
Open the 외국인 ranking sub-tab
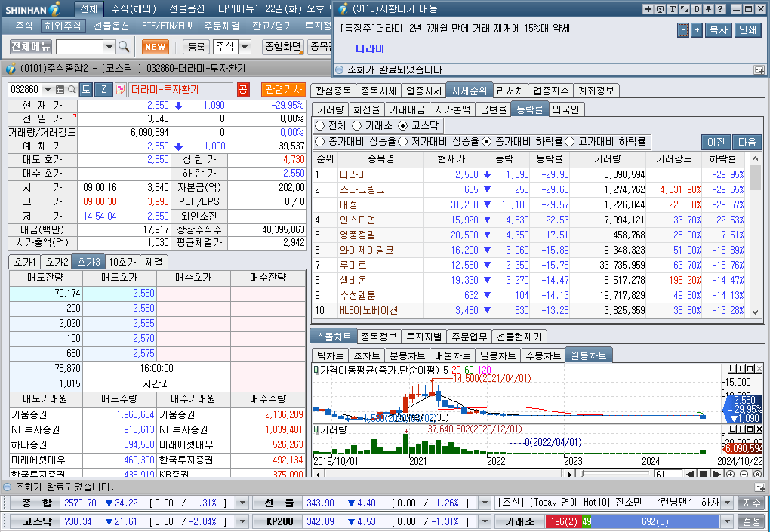[565, 109]
